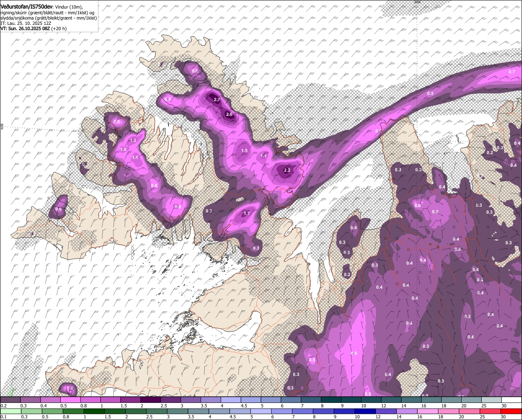
Task: Click the pale green 0.1 swatch in rain legend
Action: pos(10,411)
